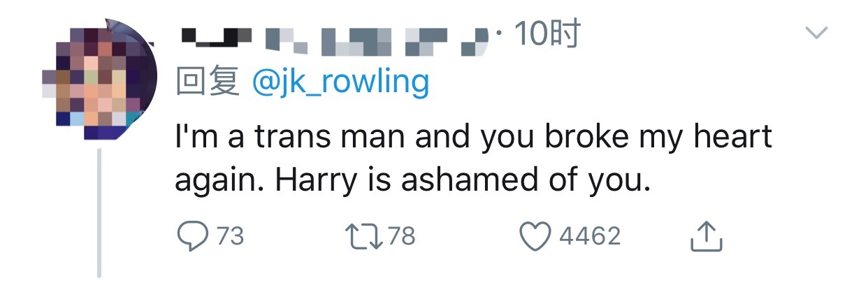Image resolution: width=868 pixels, height=292 pixels.
Task: Click the 10时 timestamp
Action: [x=547, y=34]
